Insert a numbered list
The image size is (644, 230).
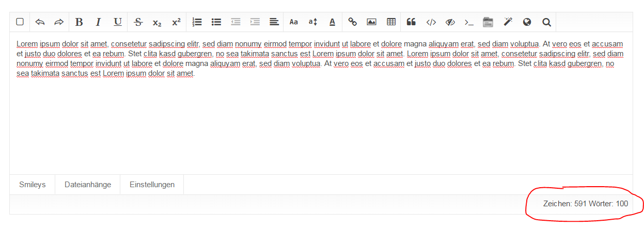pos(197,22)
